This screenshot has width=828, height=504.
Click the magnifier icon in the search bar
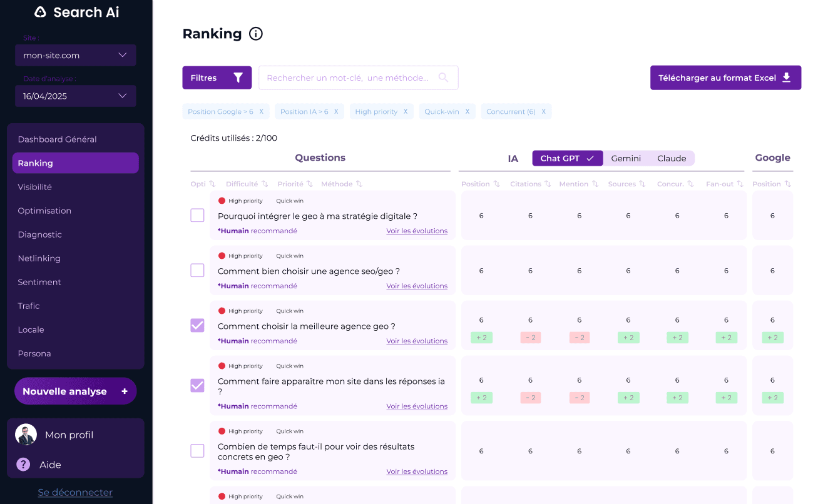443,78
